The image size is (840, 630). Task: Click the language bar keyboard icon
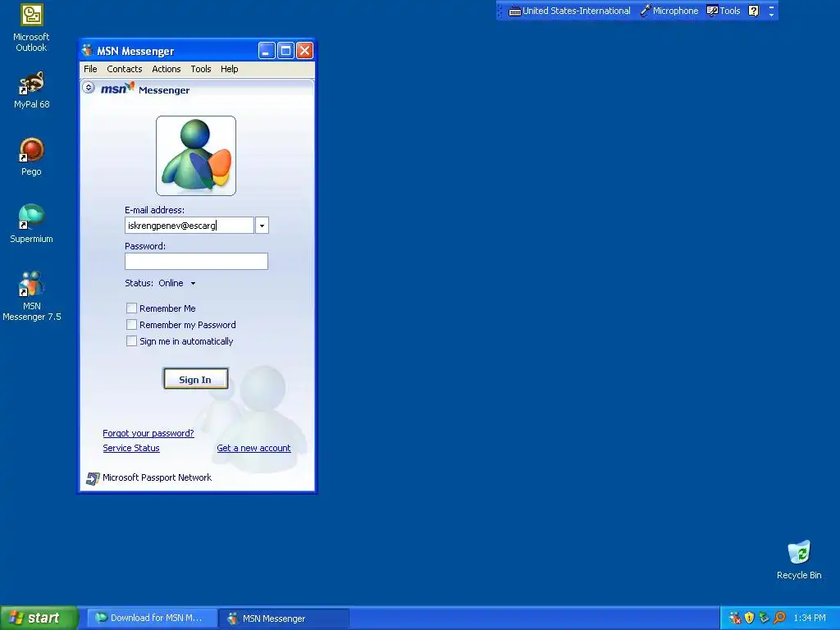pos(515,11)
